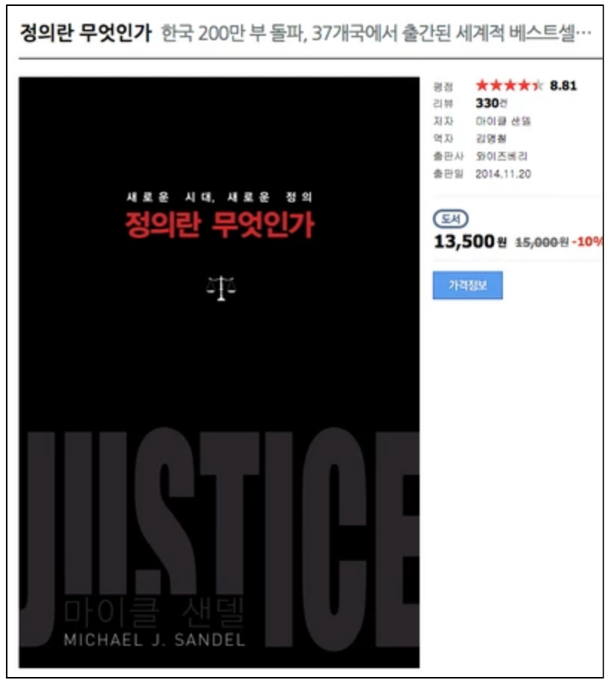The width and height of the screenshot is (616, 680).
Task: Click the red -10% discount label
Action: click(x=587, y=242)
